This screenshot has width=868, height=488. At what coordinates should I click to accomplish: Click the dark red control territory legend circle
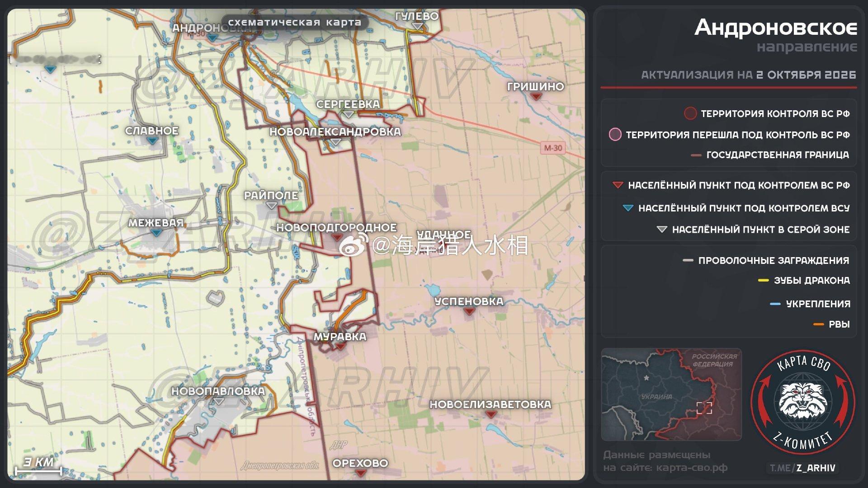pyautogui.click(x=690, y=113)
